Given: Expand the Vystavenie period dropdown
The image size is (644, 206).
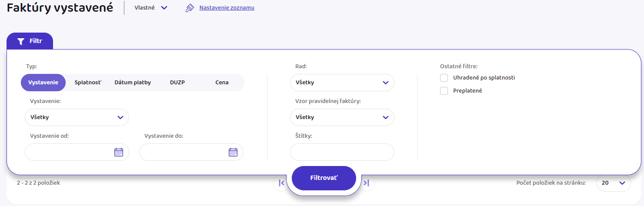Looking at the screenshot, I should point(77,117).
